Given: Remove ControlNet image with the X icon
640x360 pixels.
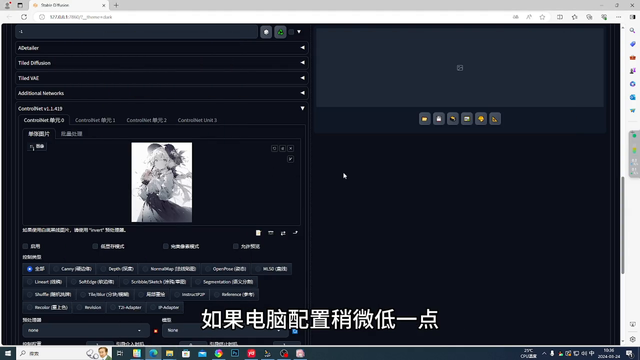Looking at the screenshot, I should 291,149.
